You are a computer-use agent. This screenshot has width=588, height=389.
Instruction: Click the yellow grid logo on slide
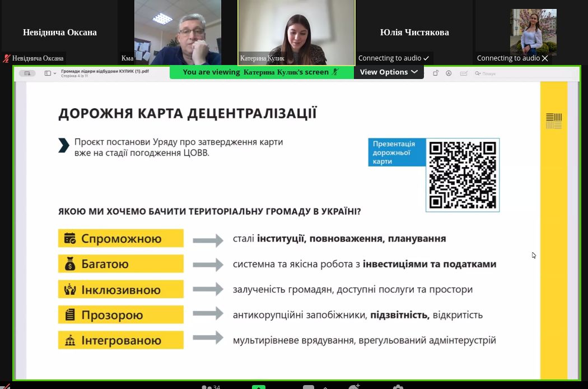pos(553,121)
